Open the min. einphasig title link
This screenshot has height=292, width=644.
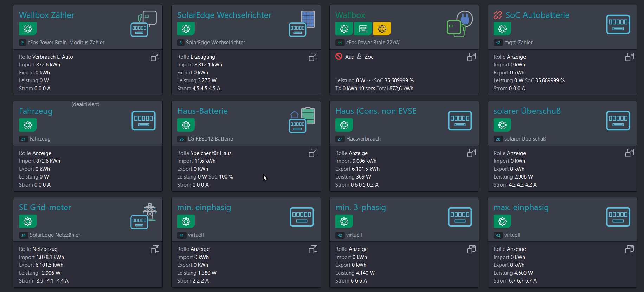[x=204, y=207]
